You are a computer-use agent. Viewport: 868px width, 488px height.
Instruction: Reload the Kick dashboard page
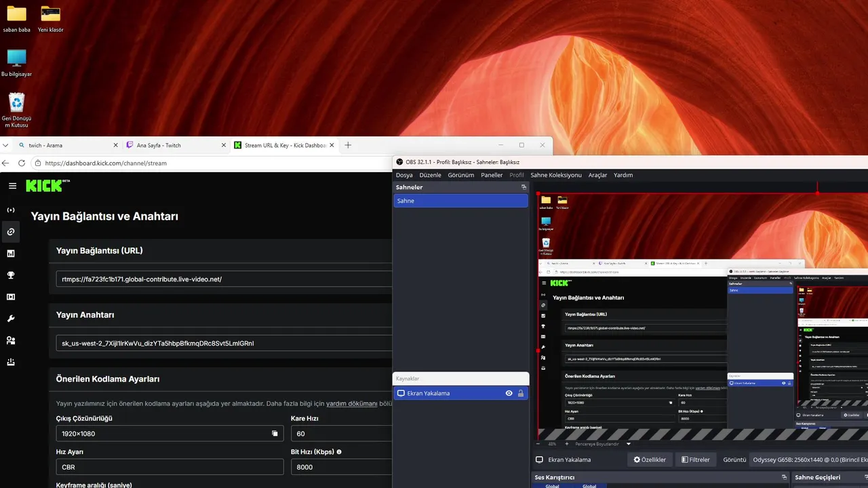click(22, 163)
